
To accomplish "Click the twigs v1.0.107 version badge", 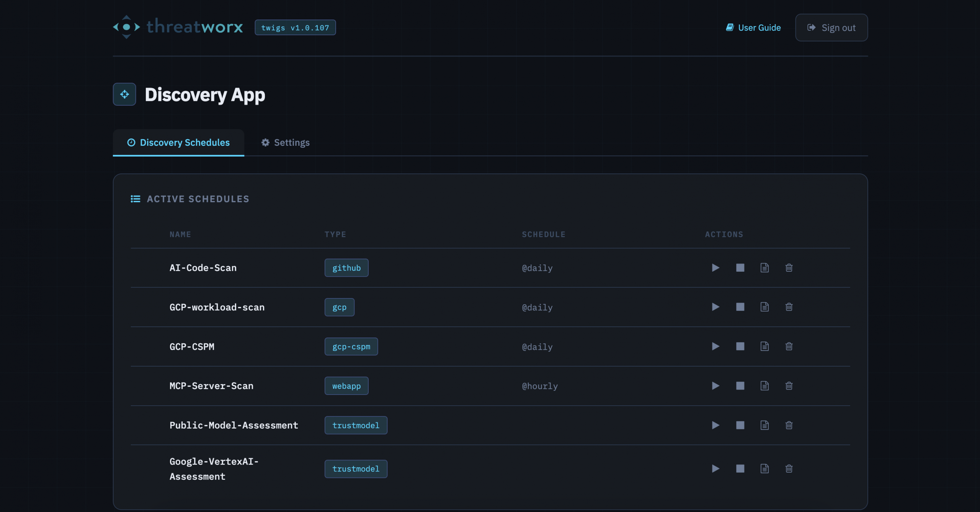I will [x=295, y=28].
